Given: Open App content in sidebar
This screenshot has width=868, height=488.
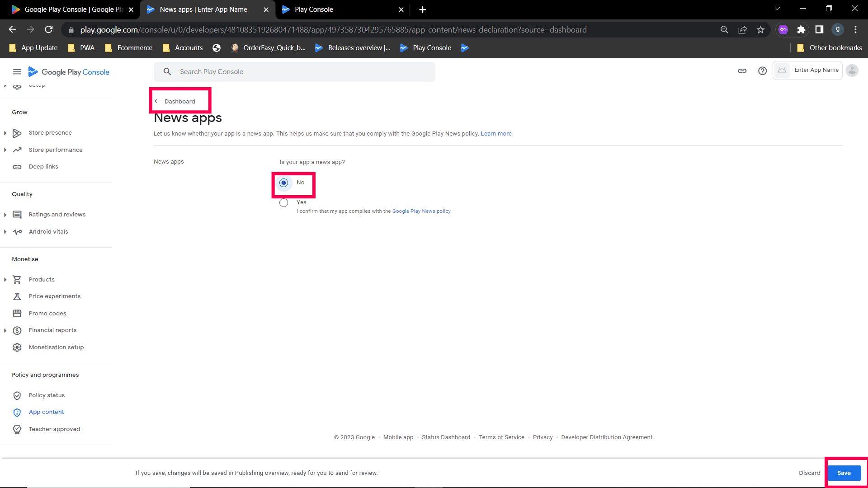Looking at the screenshot, I should 46,412.
